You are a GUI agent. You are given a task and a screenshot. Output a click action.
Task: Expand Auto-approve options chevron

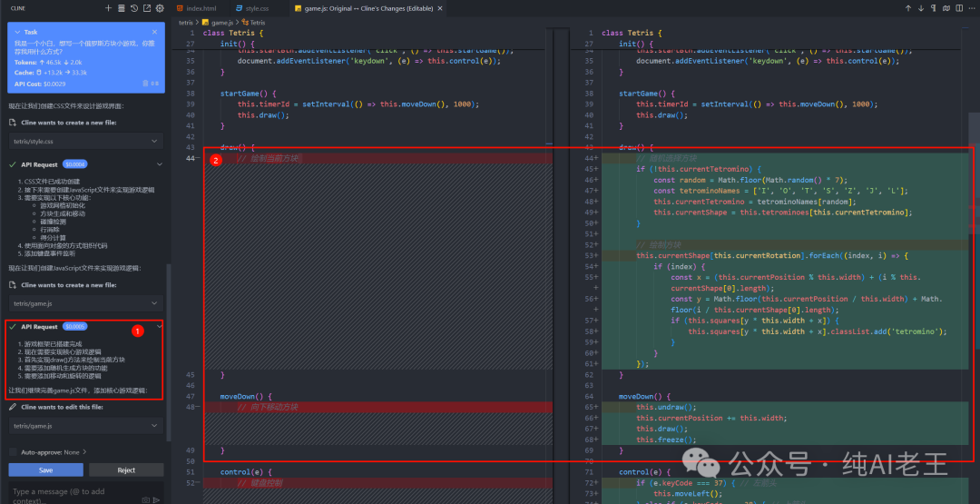(x=84, y=451)
